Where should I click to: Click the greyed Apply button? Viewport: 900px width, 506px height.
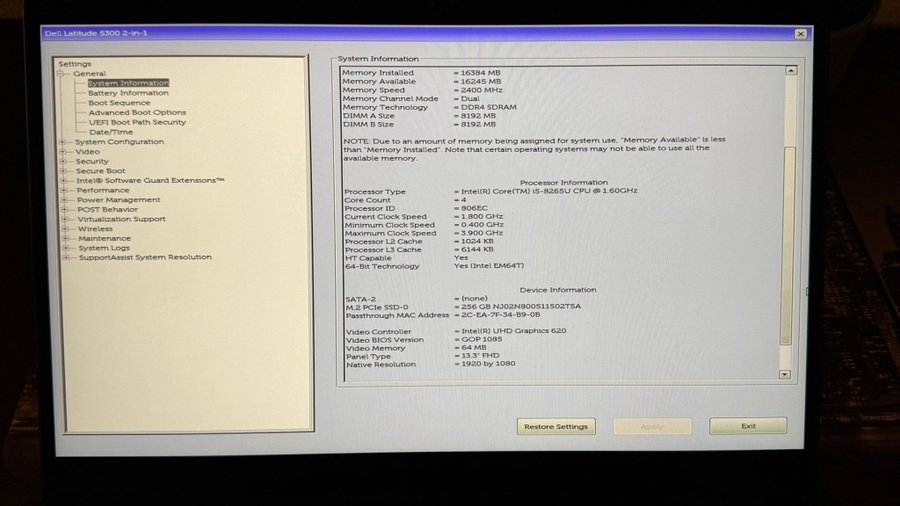coord(652,426)
